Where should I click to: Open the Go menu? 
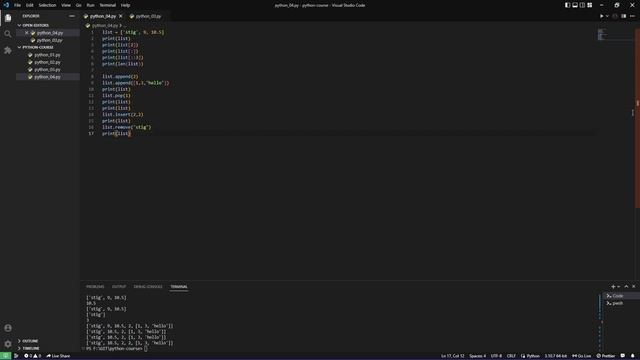(79, 5)
